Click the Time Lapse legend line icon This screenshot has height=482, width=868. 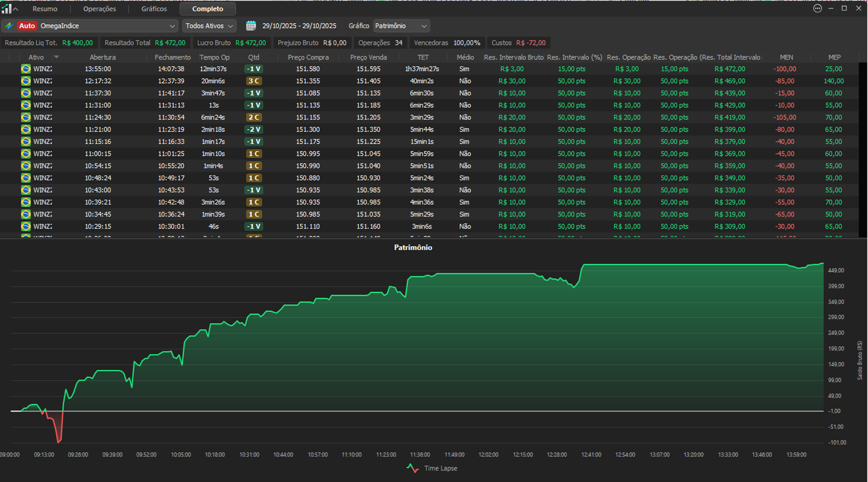click(413, 468)
